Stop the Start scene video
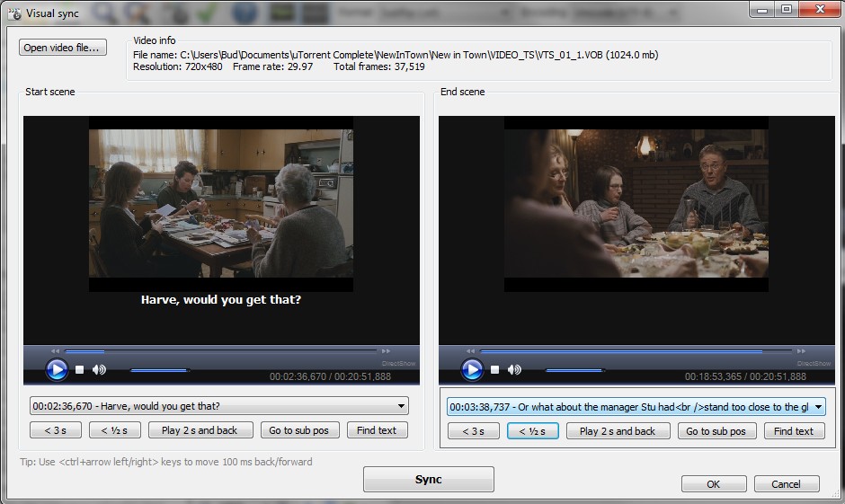 80,370
